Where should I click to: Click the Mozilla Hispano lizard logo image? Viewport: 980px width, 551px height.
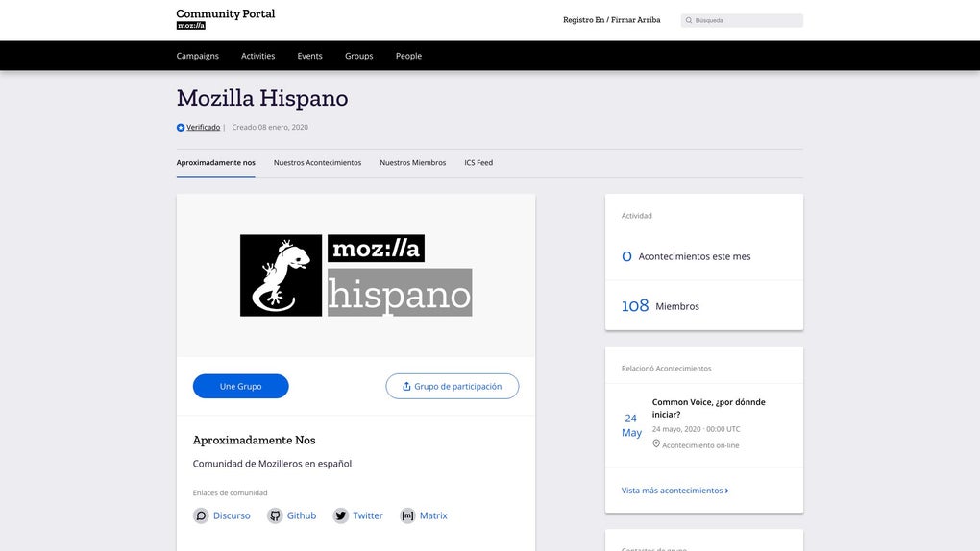pos(355,275)
